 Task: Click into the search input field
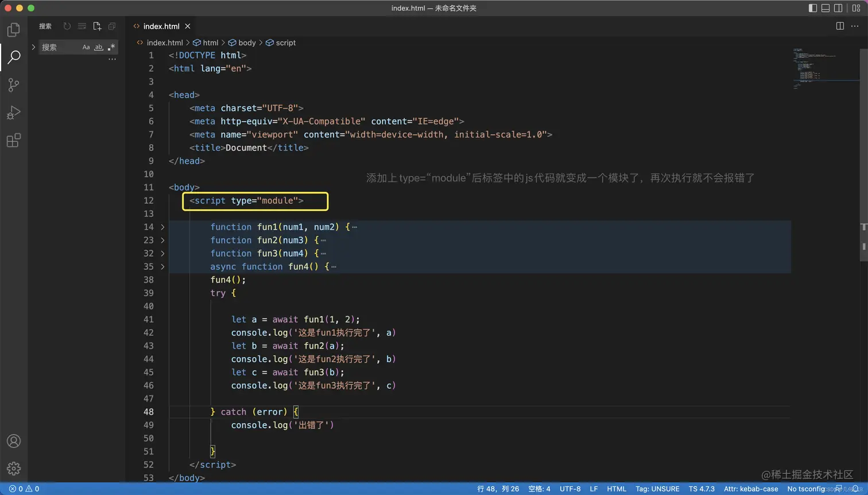(60, 47)
